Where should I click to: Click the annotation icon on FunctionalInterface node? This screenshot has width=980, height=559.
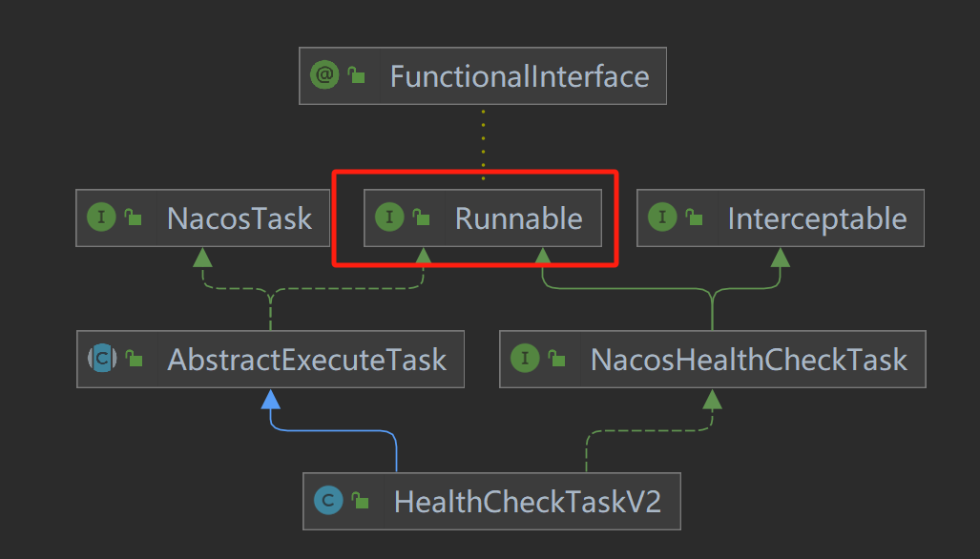(326, 75)
